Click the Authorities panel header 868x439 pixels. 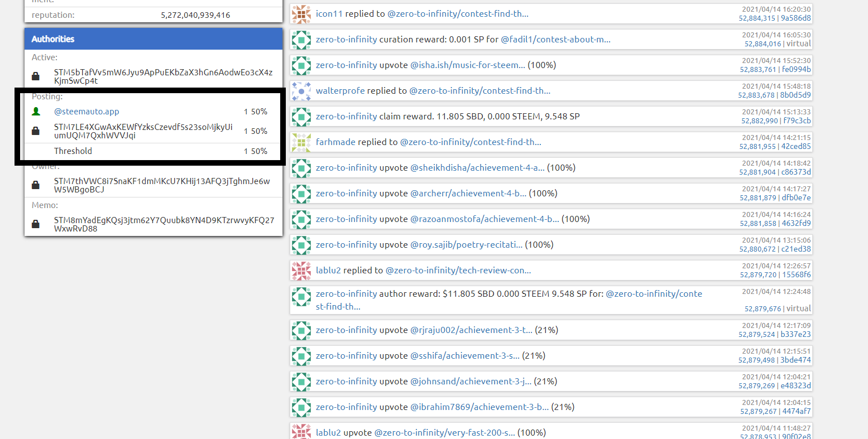coord(154,39)
